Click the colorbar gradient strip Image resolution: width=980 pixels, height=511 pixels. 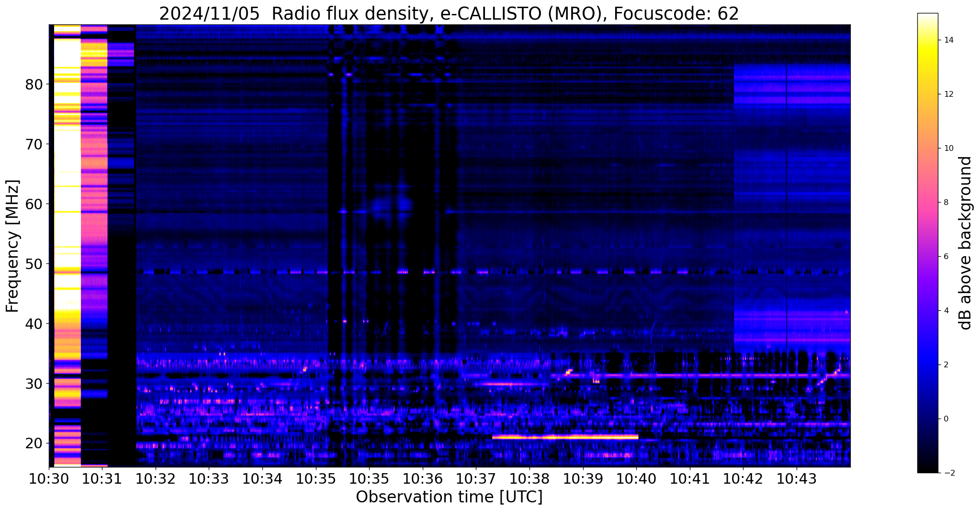coord(928,243)
